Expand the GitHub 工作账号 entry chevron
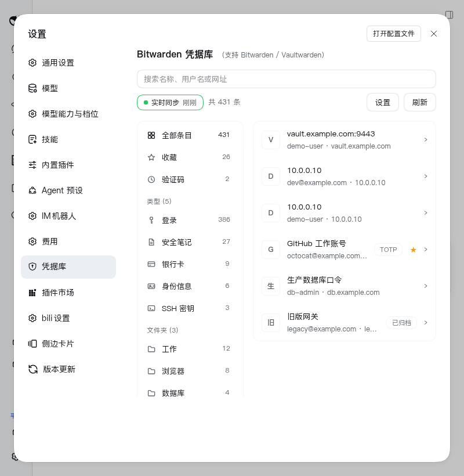This screenshot has width=464, height=476. coord(426,250)
